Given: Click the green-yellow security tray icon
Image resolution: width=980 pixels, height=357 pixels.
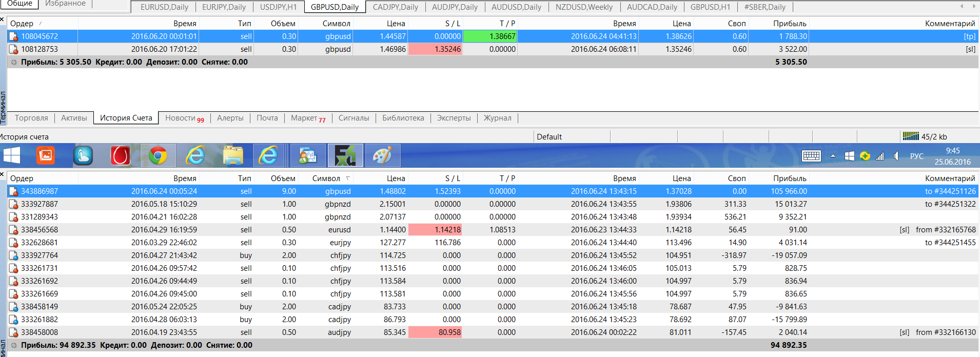Looking at the screenshot, I should tap(865, 156).
